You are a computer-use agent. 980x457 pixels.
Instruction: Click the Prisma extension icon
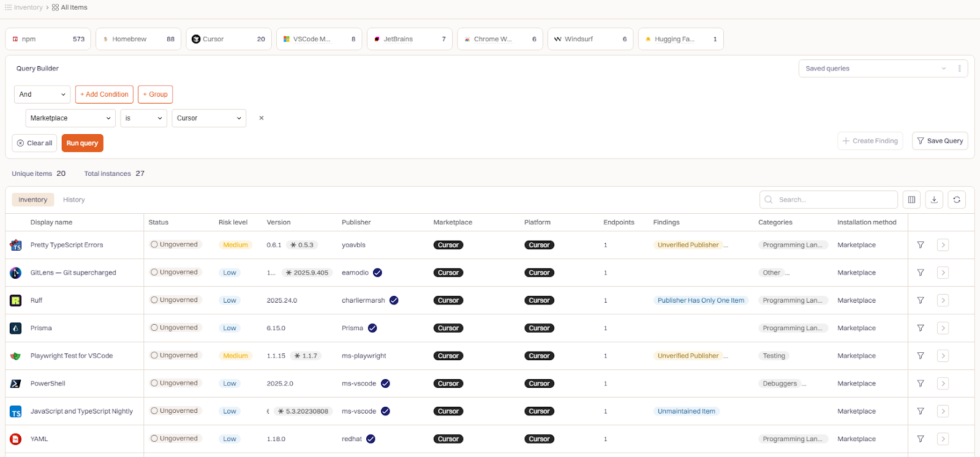[x=16, y=328]
